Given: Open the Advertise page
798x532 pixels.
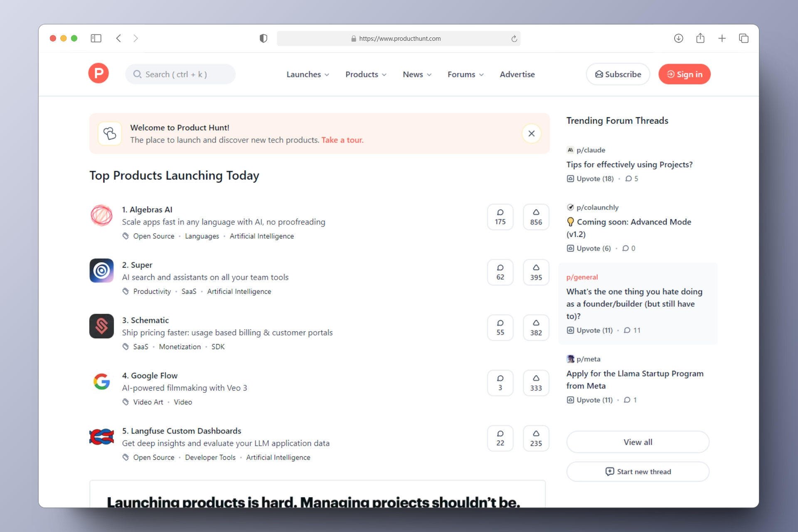Looking at the screenshot, I should (x=517, y=74).
